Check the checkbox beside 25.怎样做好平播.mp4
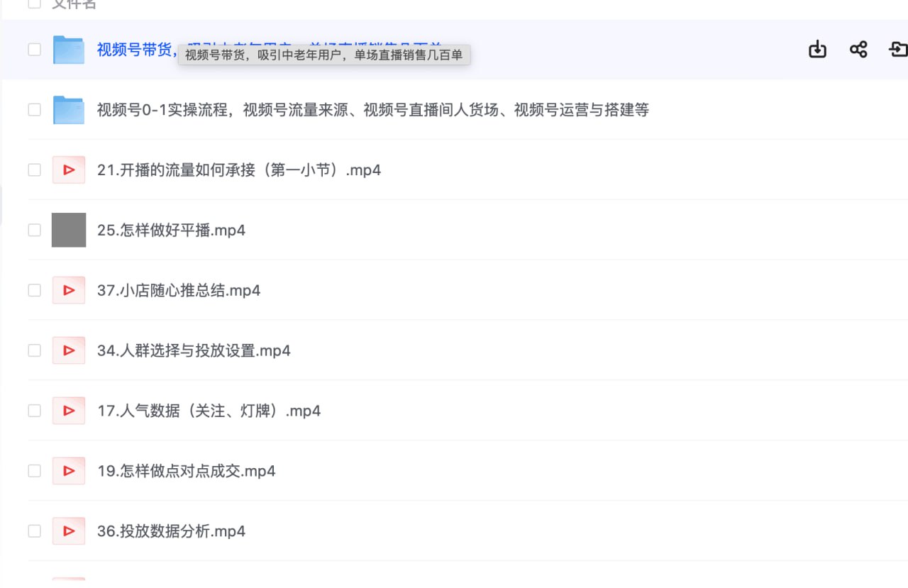908x588 pixels. 33,230
